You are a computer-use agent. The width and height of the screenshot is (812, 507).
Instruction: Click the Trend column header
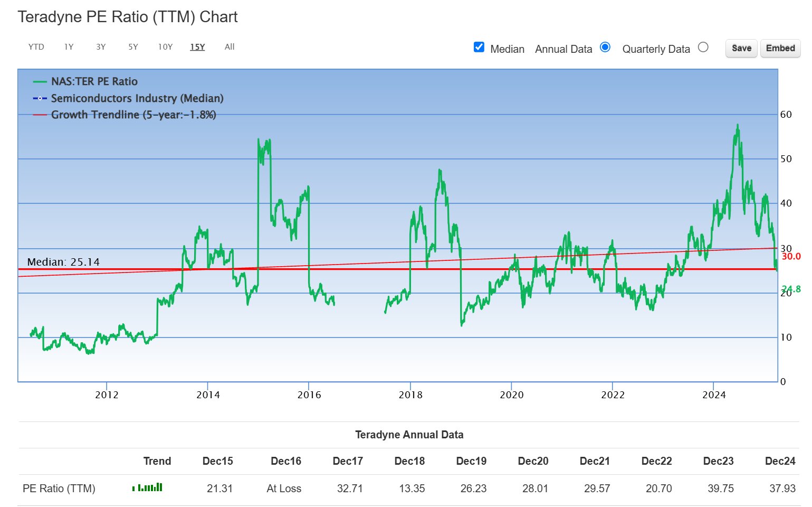[x=157, y=461]
